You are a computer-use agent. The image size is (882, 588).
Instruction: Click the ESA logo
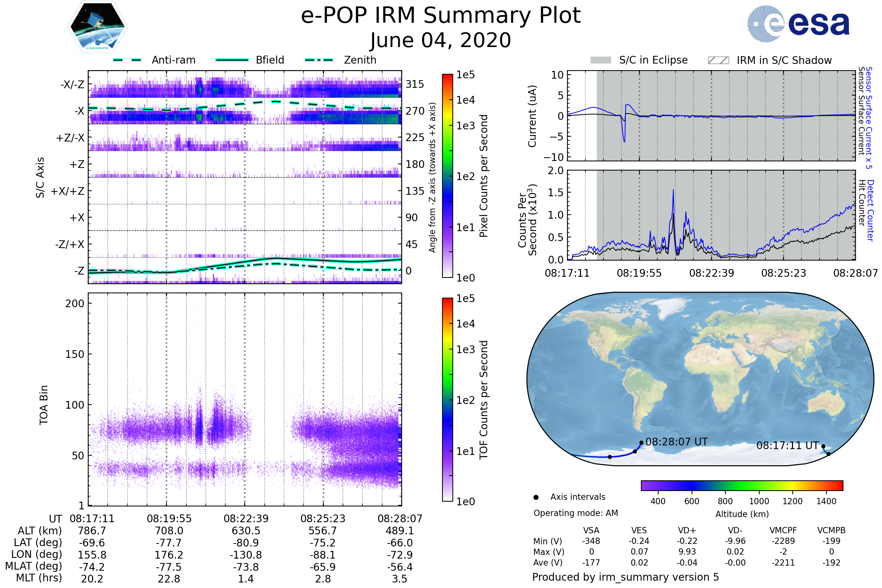[798, 24]
